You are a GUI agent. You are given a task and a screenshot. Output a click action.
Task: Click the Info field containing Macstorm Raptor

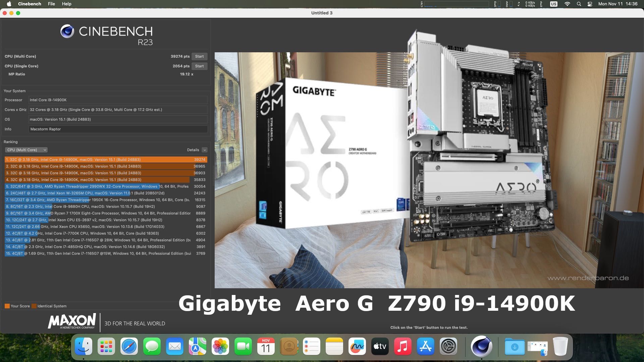click(x=118, y=129)
